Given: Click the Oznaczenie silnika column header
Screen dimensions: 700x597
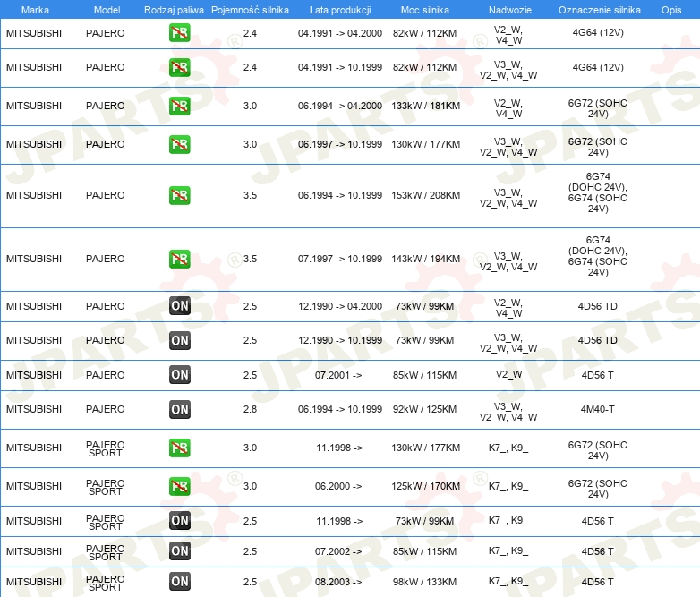Looking at the screenshot, I should tap(600, 10).
